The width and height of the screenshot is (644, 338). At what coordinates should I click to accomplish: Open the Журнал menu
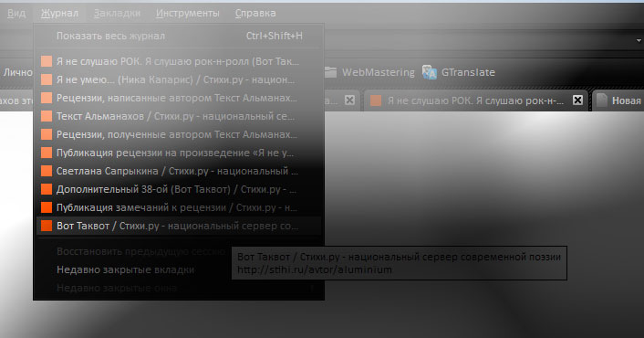59,13
